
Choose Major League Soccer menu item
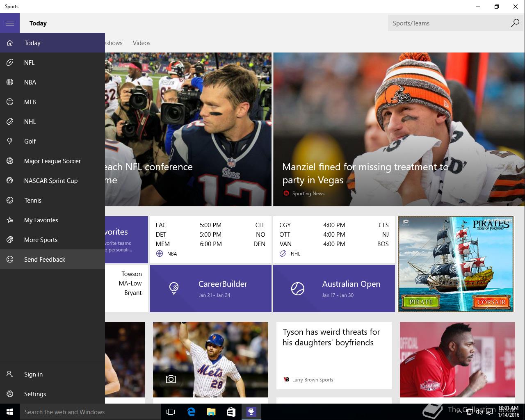click(52, 161)
